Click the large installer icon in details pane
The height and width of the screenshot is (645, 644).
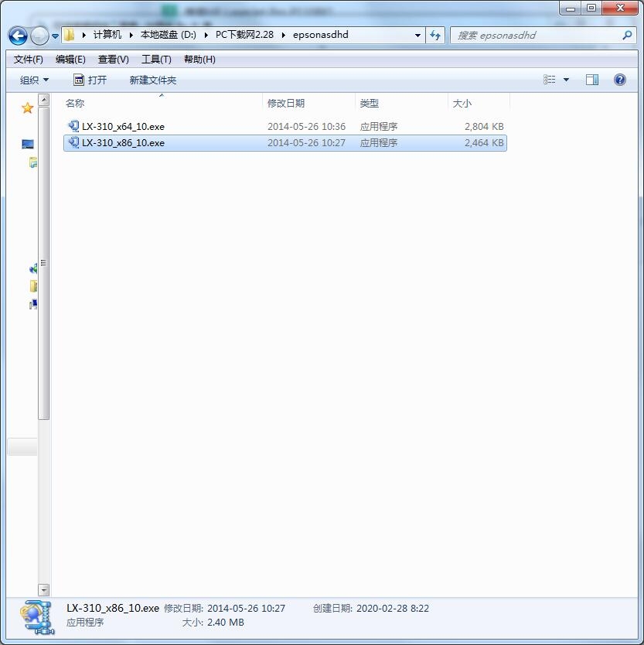(x=37, y=617)
